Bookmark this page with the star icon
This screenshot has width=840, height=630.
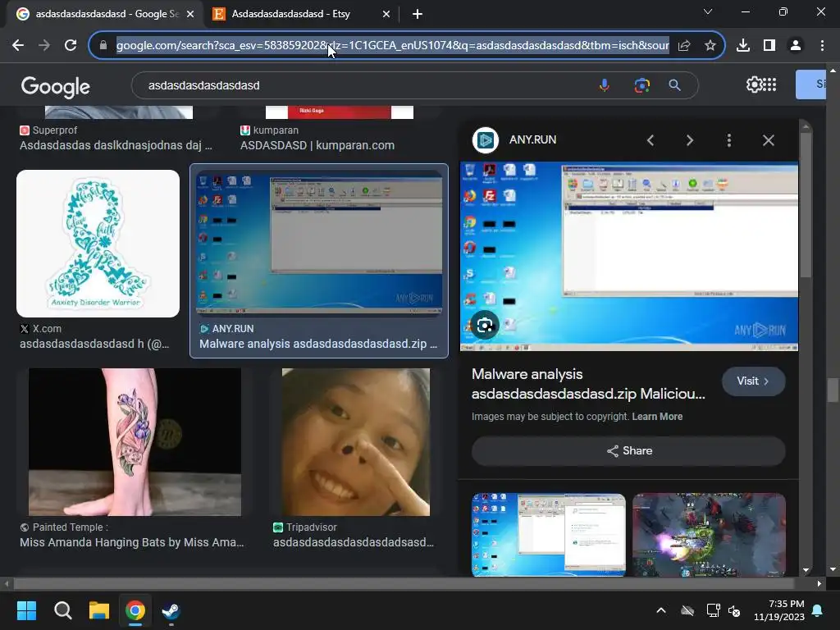pyautogui.click(x=710, y=46)
